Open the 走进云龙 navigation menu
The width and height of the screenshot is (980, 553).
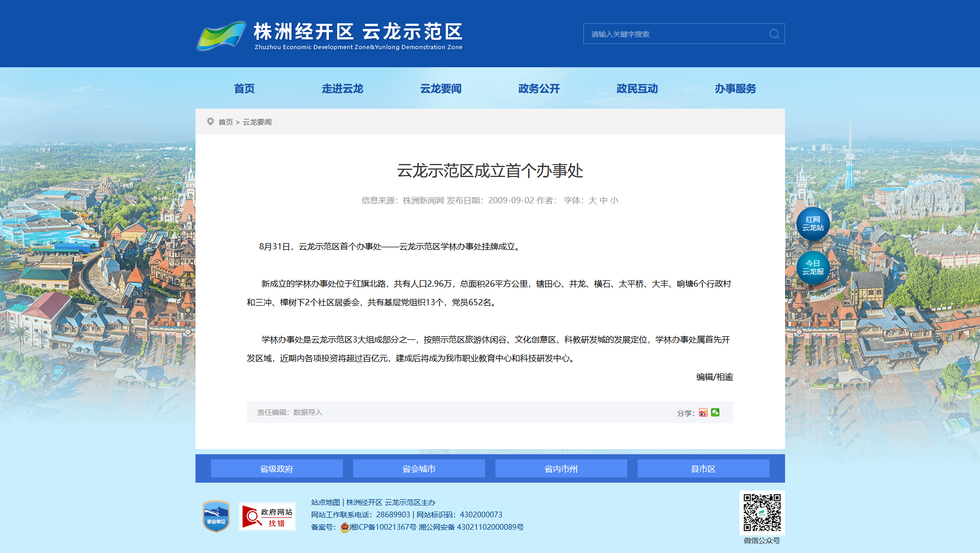pyautogui.click(x=342, y=88)
